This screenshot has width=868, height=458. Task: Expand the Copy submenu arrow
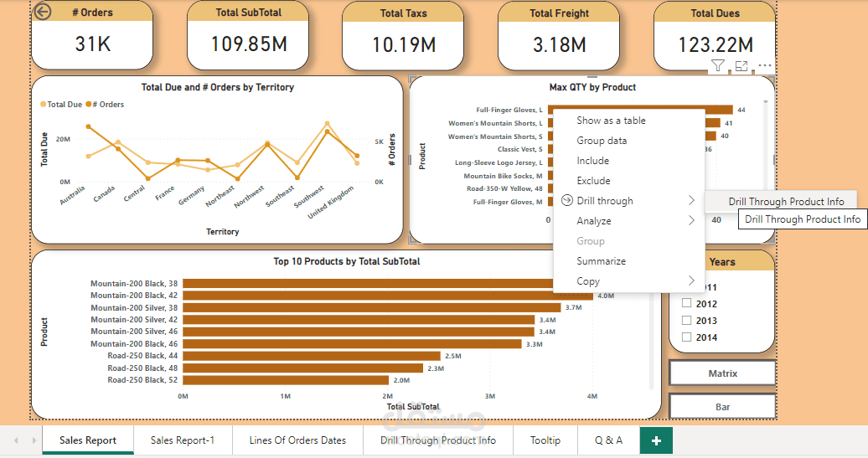691,280
